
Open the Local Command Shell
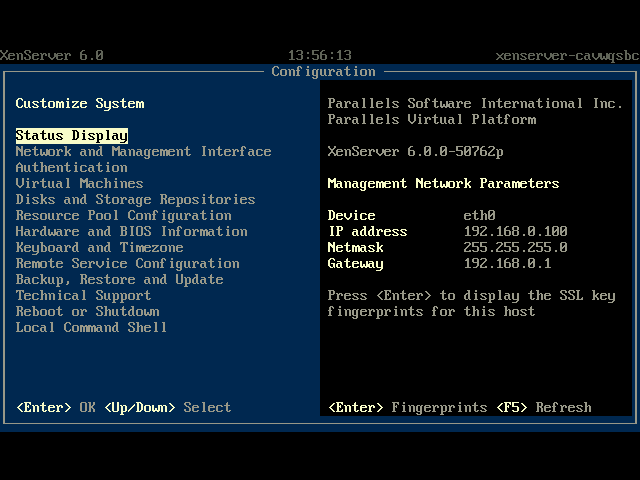tap(91, 327)
